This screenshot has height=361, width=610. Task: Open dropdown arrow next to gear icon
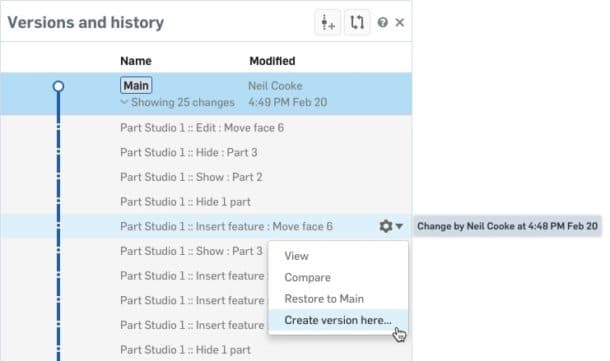(x=399, y=226)
